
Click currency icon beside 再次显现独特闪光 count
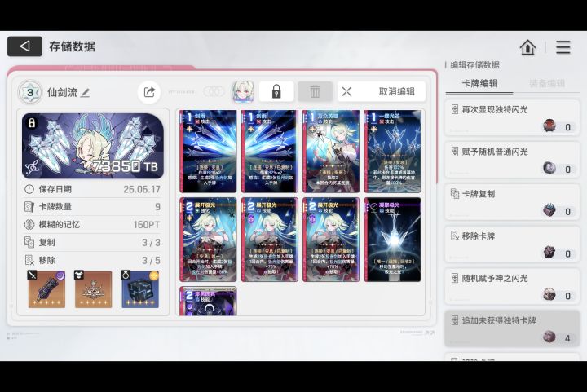point(549,126)
